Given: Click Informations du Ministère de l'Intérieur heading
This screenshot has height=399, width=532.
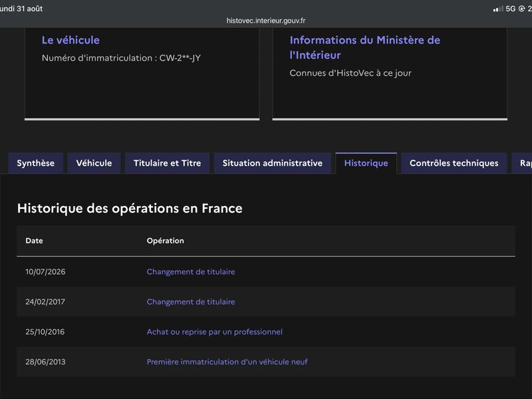Looking at the screenshot, I should 364,47.
